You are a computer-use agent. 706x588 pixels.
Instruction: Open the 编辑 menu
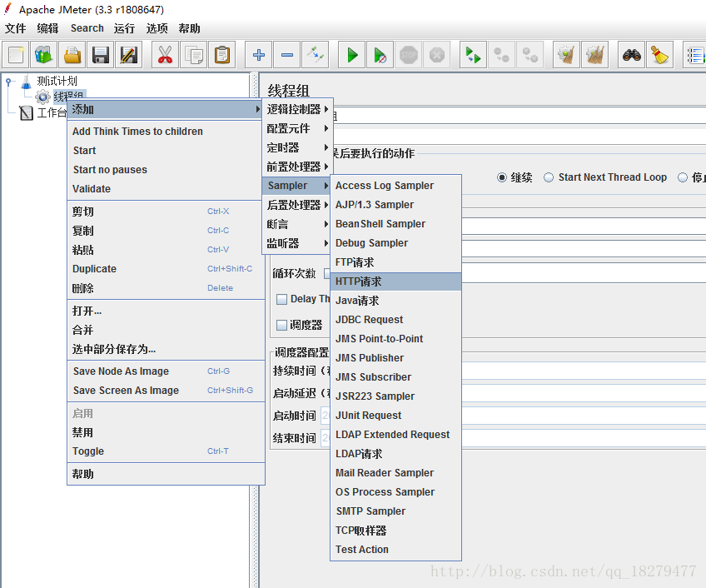(x=47, y=28)
